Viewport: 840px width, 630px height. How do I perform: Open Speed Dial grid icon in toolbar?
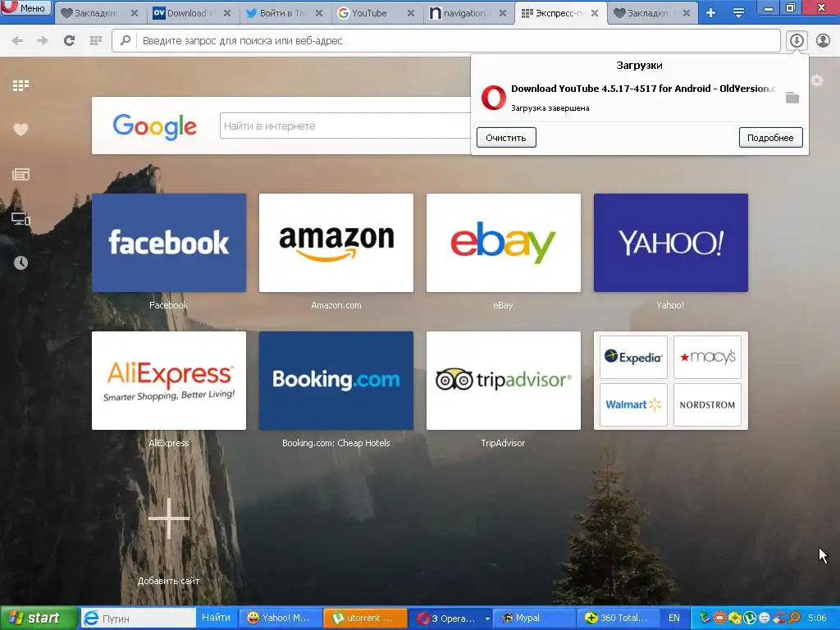[x=96, y=41]
